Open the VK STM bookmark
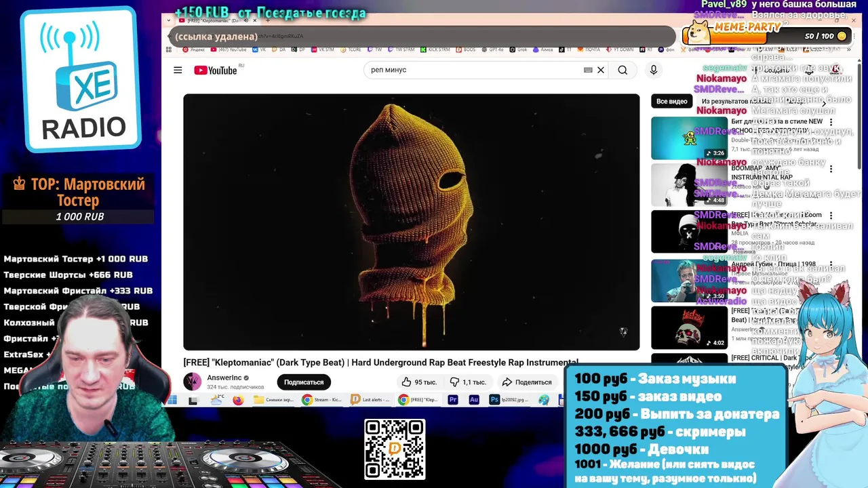 click(322, 49)
